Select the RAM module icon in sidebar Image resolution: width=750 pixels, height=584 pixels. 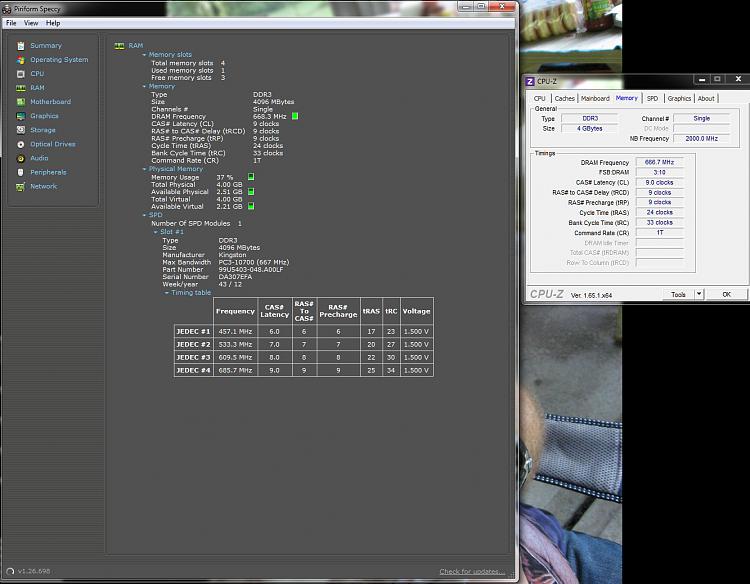pyautogui.click(x=21, y=88)
